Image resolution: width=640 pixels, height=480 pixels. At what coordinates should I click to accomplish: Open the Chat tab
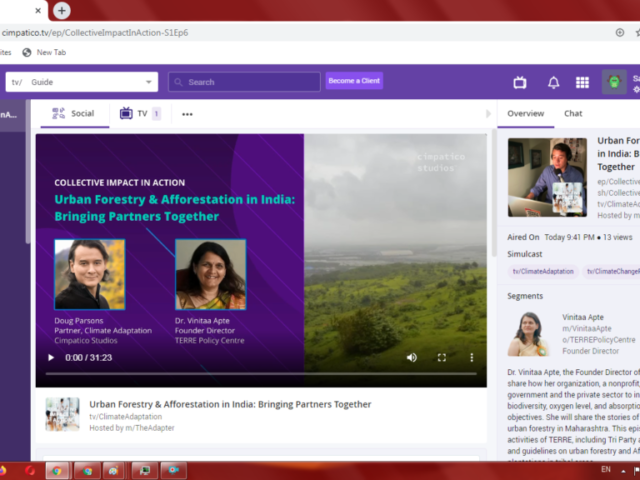(x=573, y=114)
